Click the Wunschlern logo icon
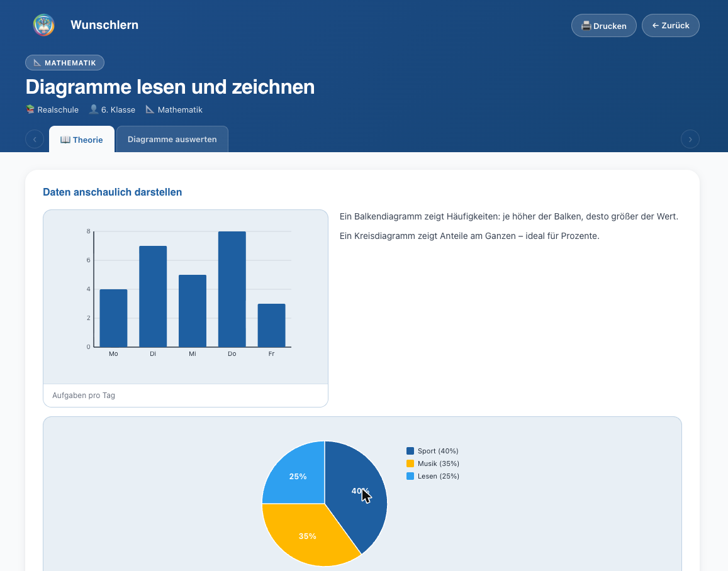Screen dimensions: 728x571 [43, 25]
